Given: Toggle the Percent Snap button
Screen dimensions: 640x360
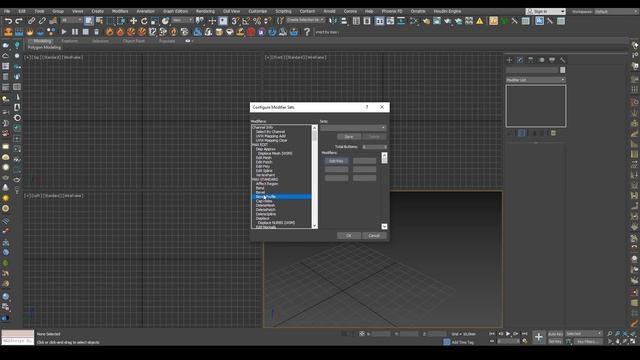Looking at the screenshot, I should (257, 20).
